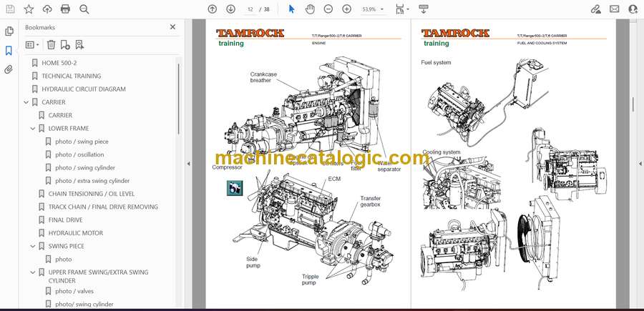Open photo/ swing cylinder bookmark under UPPER FRAME
644x311 pixels.
[x=84, y=305]
